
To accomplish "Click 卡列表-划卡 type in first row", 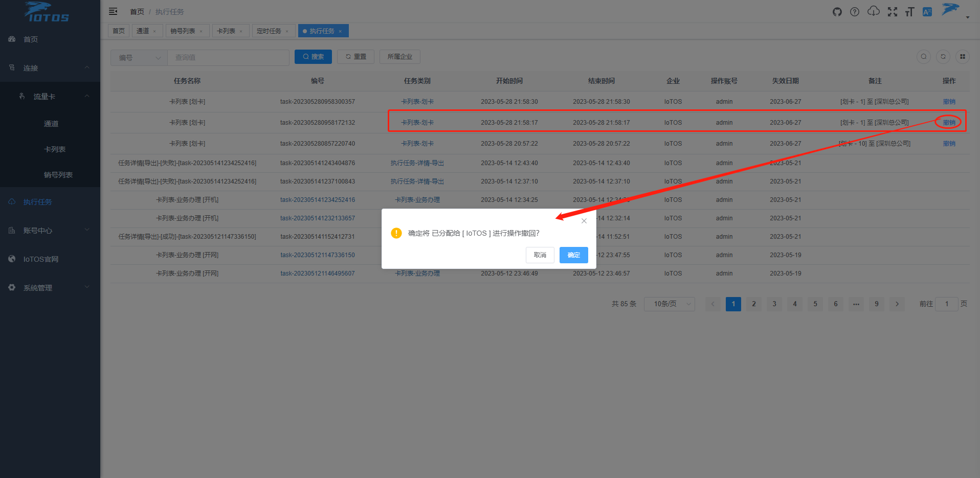I will click(x=417, y=102).
